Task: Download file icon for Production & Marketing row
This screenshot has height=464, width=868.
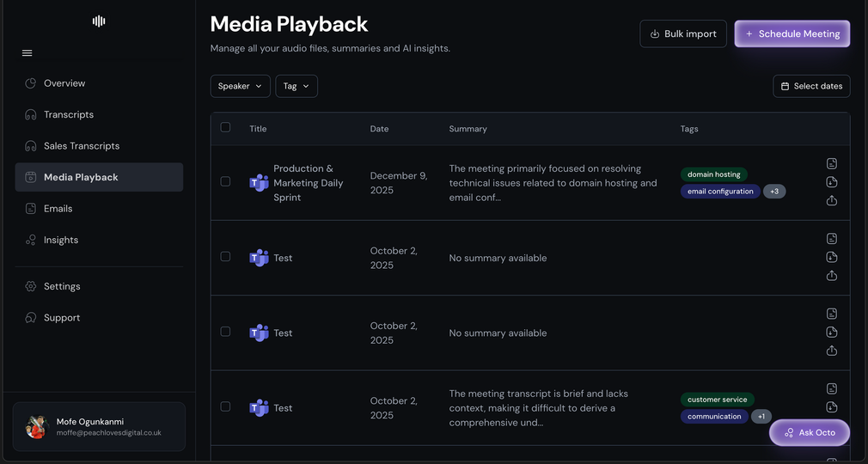Action: 832,182
